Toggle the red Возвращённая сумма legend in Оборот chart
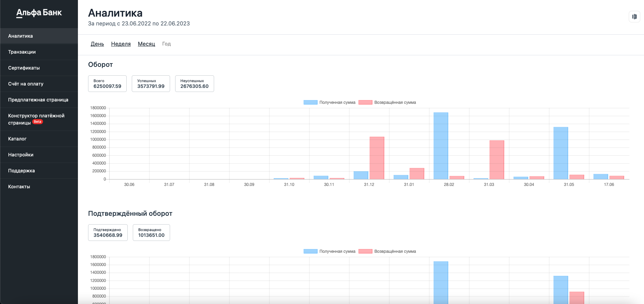The image size is (644, 304). pyautogui.click(x=387, y=102)
